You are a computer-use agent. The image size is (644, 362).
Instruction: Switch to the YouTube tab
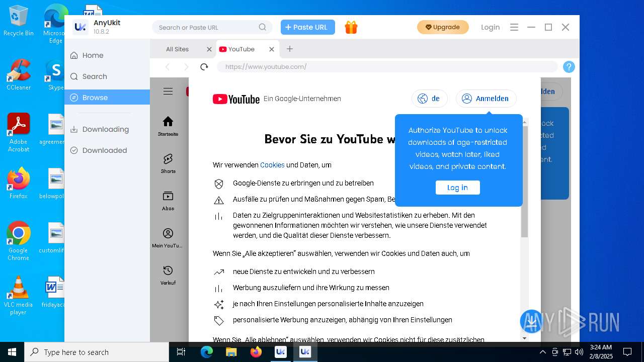[x=247, y=49]
